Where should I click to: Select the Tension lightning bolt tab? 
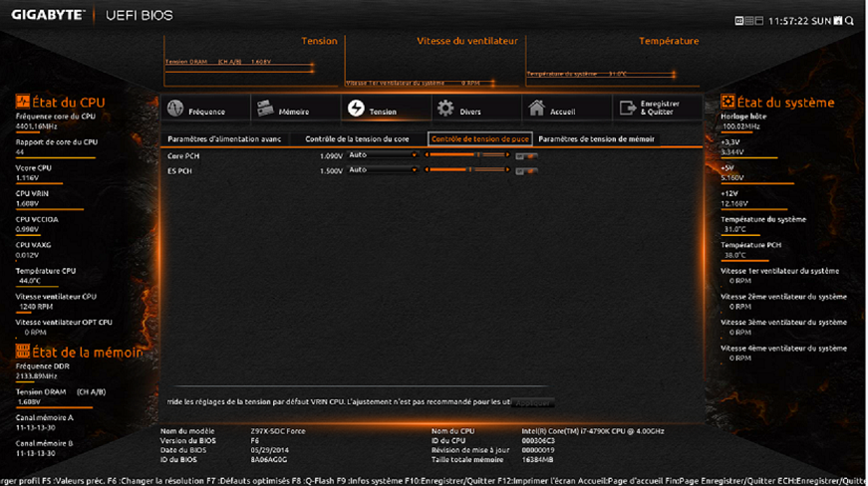click(386, 108)
